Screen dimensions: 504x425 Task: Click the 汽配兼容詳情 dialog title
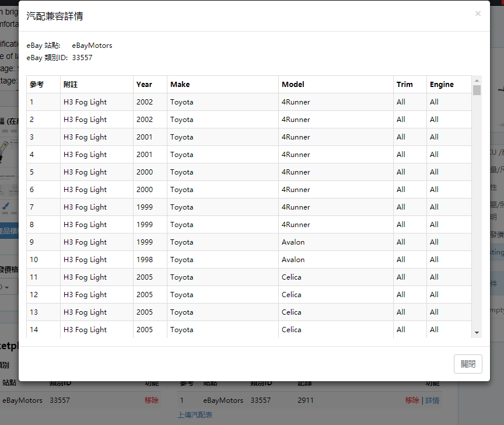coord(55,16)
